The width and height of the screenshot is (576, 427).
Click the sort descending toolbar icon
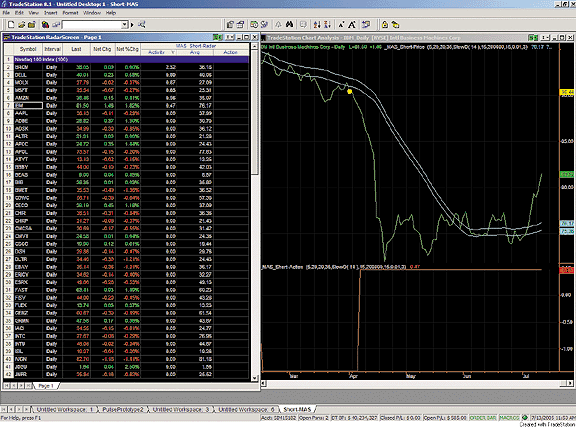coord(327,25)
